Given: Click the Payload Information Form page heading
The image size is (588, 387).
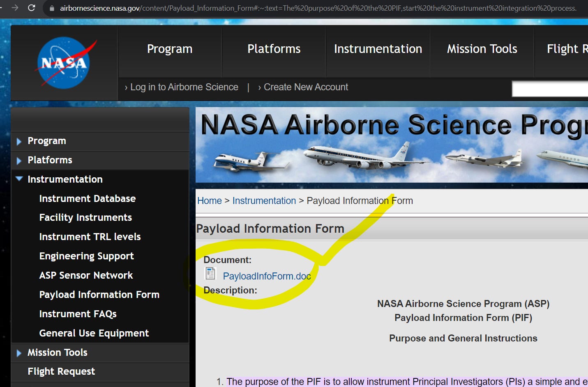Looking at the screenshot, I should (x=270, y=229).
